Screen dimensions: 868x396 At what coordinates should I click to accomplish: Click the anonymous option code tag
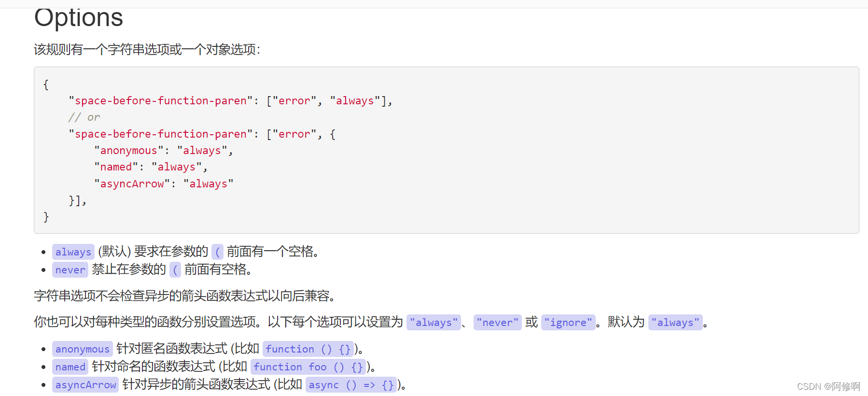click(83, 349)
